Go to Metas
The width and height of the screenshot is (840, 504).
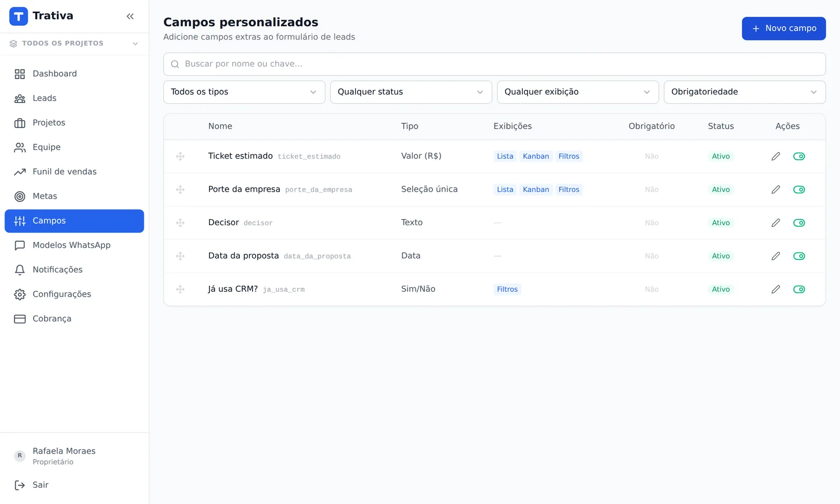pyautogui.click(x=74, y=196)
